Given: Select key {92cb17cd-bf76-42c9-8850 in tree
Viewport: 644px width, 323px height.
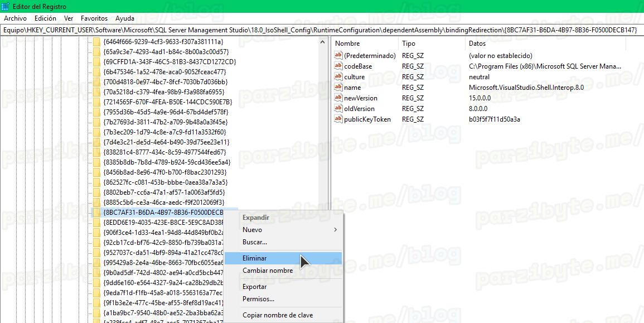Looking at the screenshot, I should click(163, 243).
